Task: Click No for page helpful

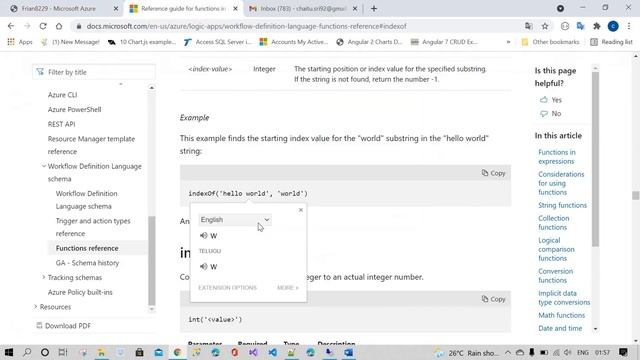Action: pyautogui.click(x=551, y=113)
